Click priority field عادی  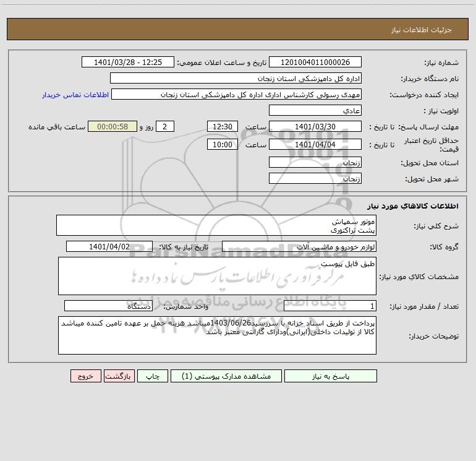tap(315, 110)
